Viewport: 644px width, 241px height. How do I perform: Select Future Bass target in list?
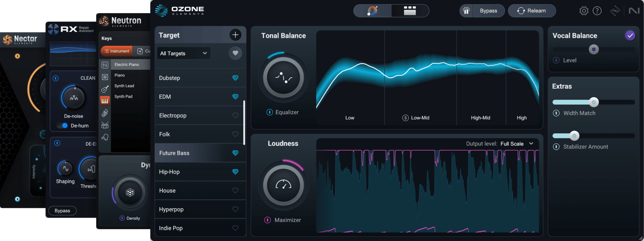(x=174, y=153)
